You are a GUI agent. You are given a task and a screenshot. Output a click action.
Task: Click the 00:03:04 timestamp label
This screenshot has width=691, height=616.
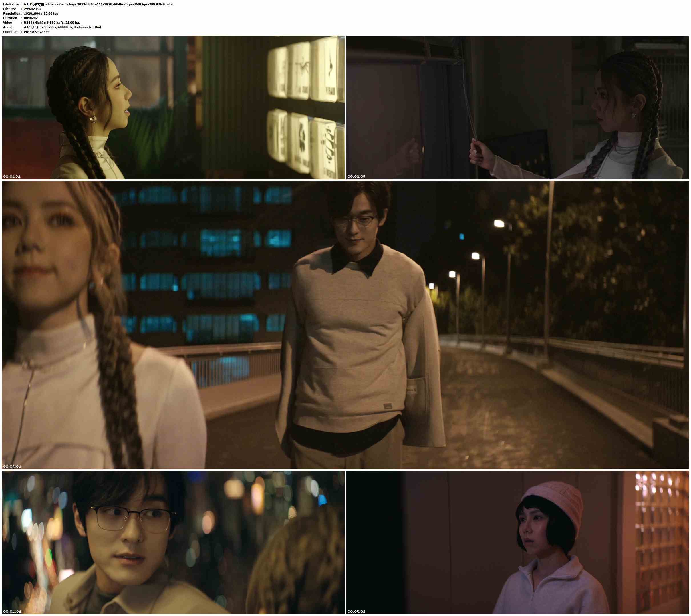(12, 466)
